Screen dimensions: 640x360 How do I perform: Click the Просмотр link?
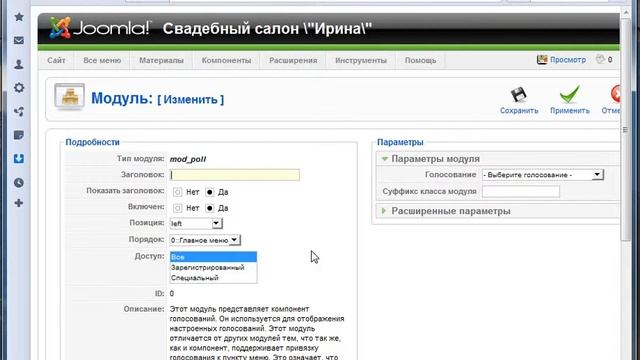point(568,60)
